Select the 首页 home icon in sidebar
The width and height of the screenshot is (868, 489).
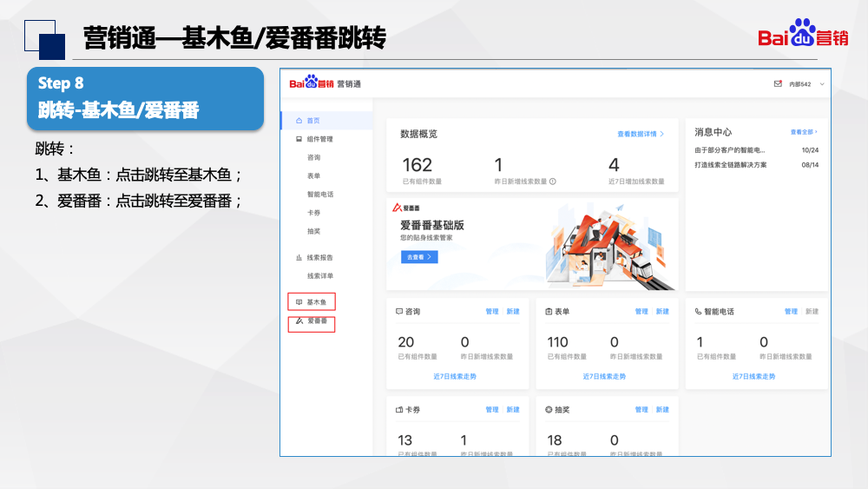click(x=299, y=120)
